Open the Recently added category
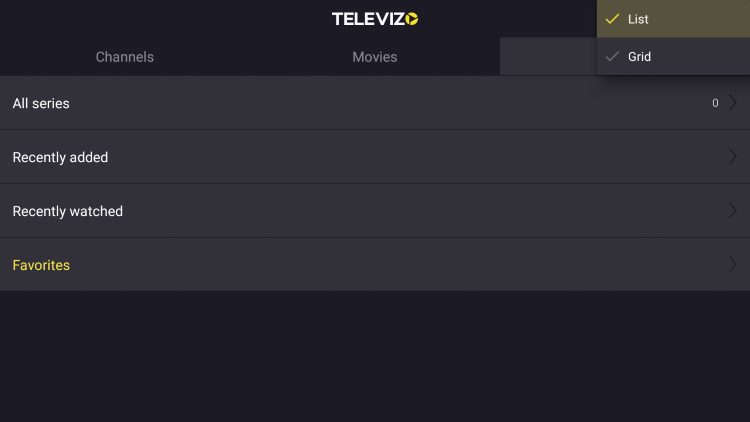The height and width of the screenshot is (422, 750). (x=375, y=157)
